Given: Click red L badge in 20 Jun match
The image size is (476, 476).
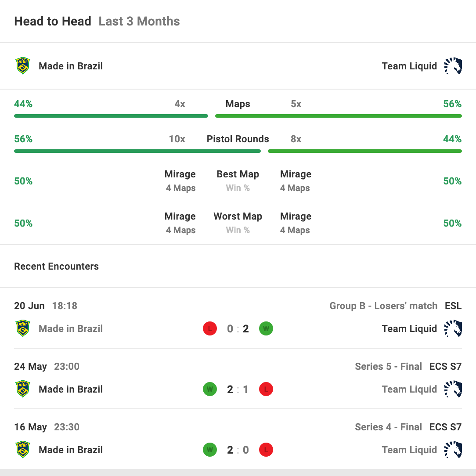Looking at the screenshot, I should coord(210,328).
